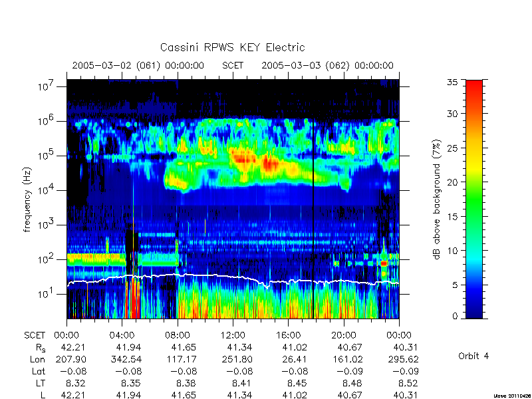This screenshot has width=532, height=399.
Task: Select the '2005-03-02 (061) 00:00:00' start date label
Action: click(138, 65)
